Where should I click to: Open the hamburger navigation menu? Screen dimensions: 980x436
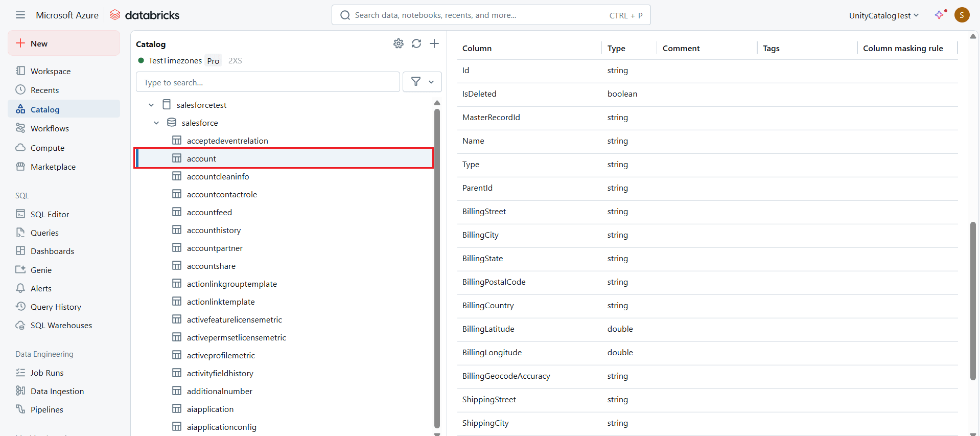[x=20, y=15]
